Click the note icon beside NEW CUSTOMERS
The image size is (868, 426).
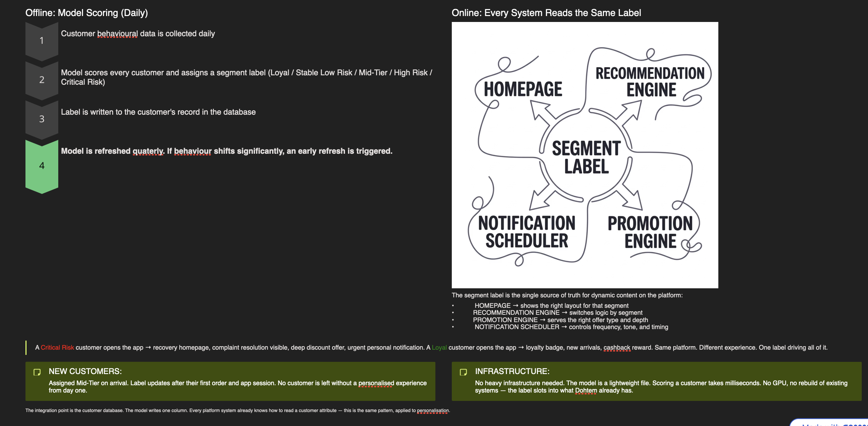pyautogui.click(x=37, y=372)
